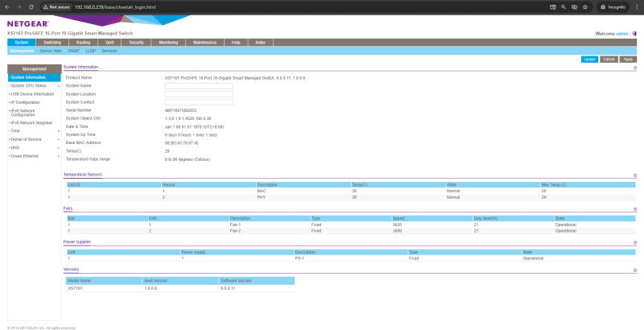
Task: Open the Index tab
Action: coord(260,43)
